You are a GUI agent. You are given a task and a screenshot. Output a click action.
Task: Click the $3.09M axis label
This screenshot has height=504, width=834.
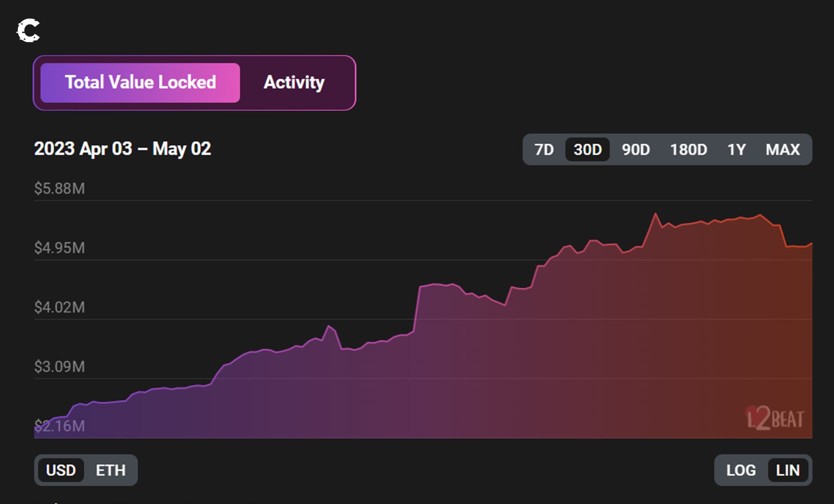point(59,366)
